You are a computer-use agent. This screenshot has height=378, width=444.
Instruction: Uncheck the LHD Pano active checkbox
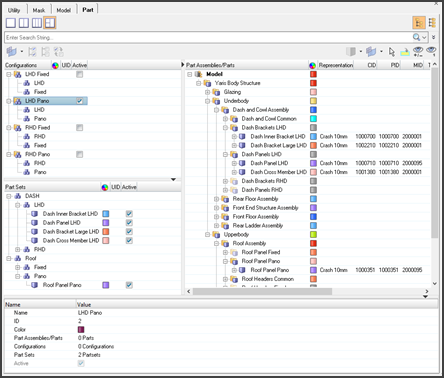(x=79, y=101)
